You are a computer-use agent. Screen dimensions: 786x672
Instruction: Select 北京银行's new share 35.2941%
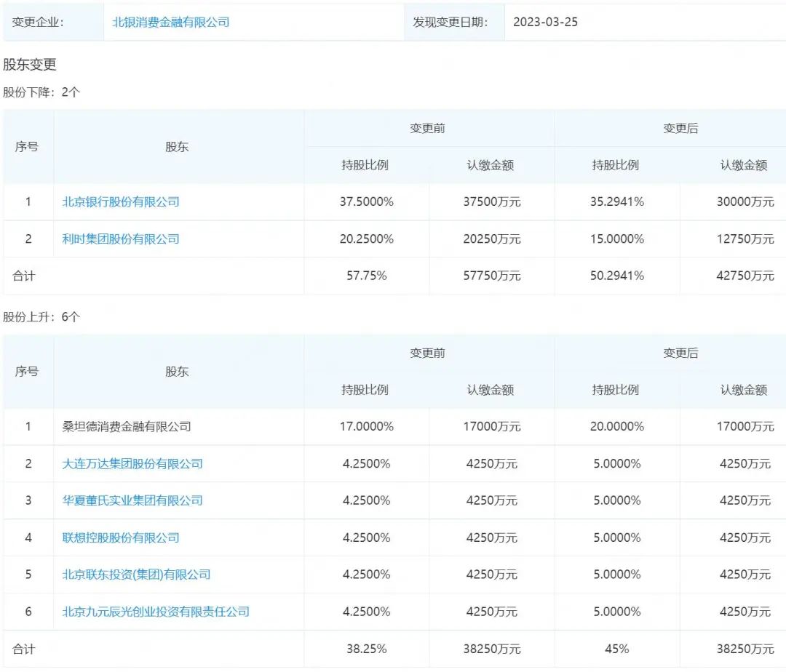click(617, 201)
